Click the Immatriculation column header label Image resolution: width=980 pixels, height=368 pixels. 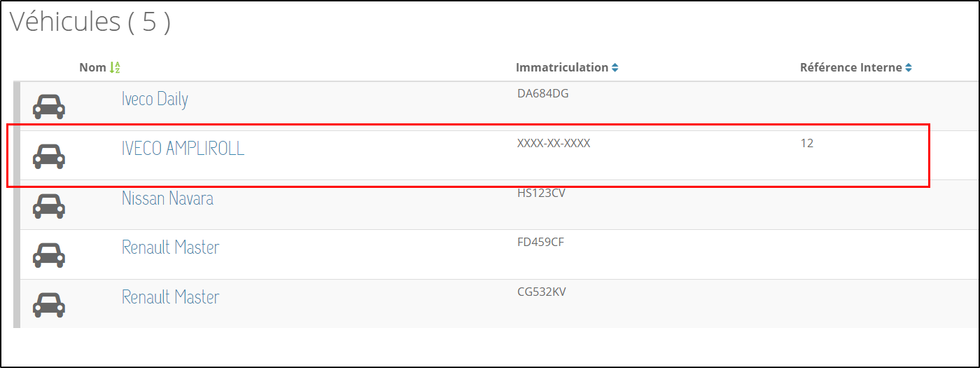(562, 68)
